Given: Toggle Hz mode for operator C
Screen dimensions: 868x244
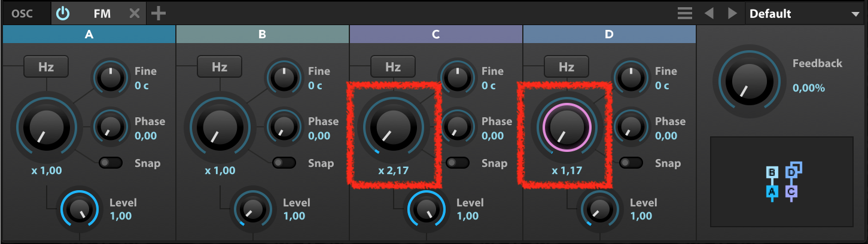Looking at the screenshot, I should (x=393, y=67).
